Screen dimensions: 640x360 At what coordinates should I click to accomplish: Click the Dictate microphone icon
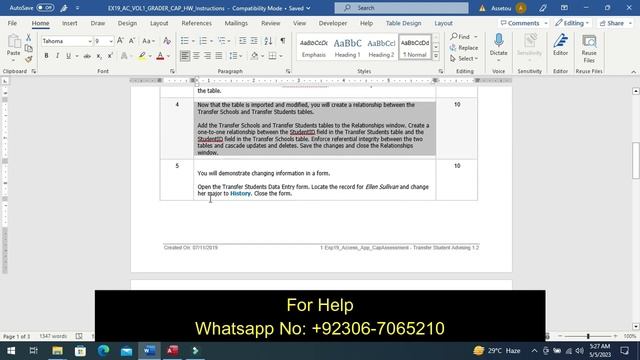pyautogui.click(x=498, y=41)
